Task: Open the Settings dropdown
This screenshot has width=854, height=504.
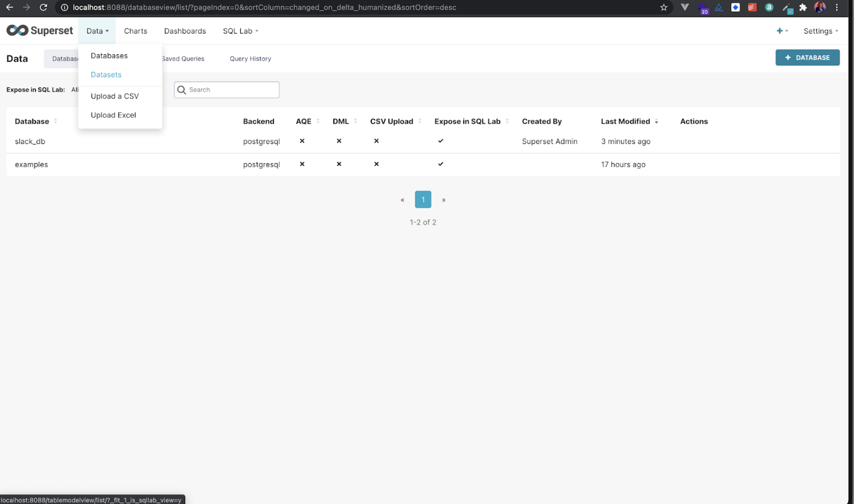Action: point(820,31)
